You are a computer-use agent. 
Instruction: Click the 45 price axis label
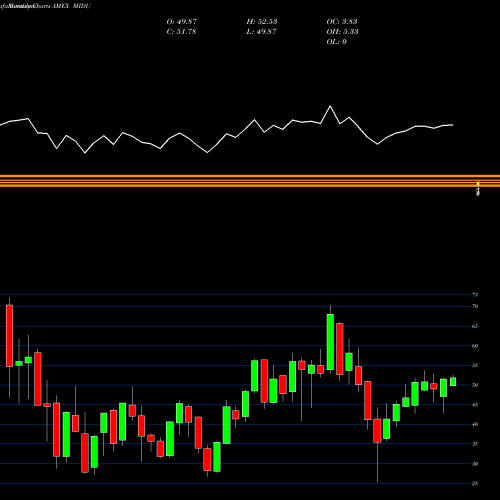coord(475,405)
